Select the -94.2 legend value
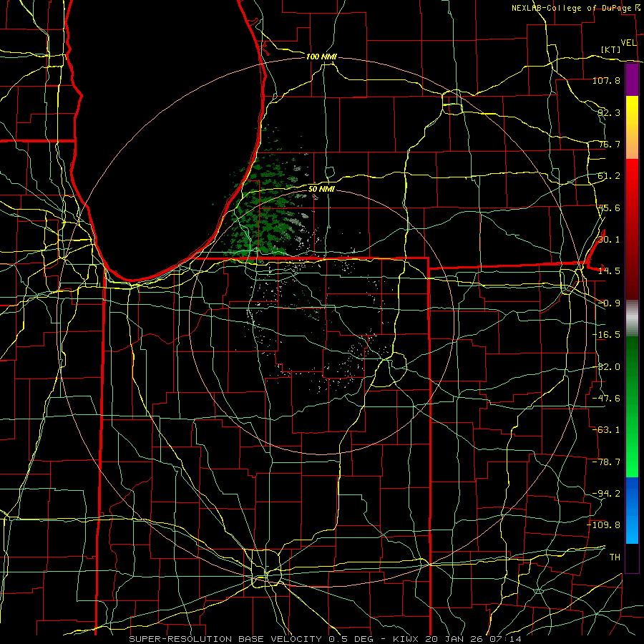 606,493
